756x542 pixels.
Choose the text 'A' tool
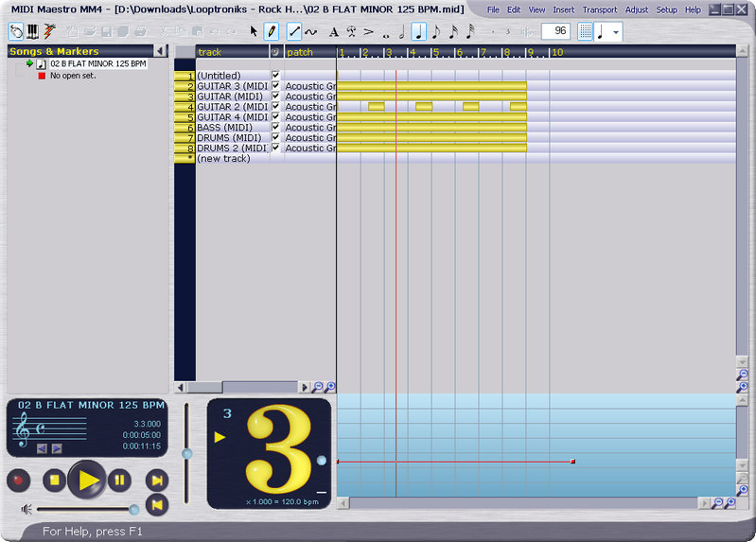tap(333, 31)
